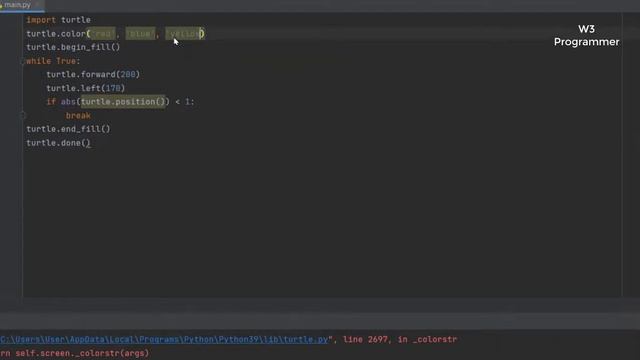
Task: Place cursor on 'import turtle' line
Action: [x=58, y=20]
